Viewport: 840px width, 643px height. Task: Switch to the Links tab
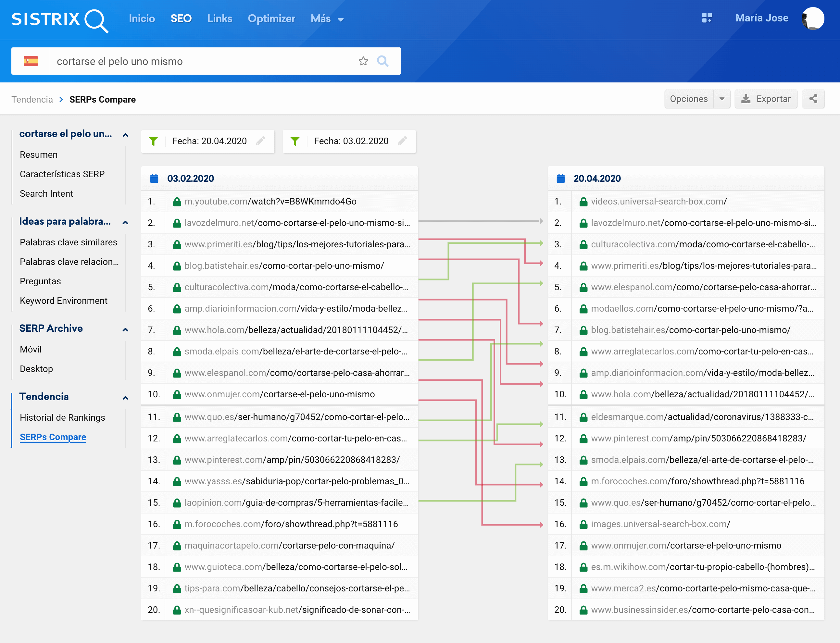click(x=219, y=19)
